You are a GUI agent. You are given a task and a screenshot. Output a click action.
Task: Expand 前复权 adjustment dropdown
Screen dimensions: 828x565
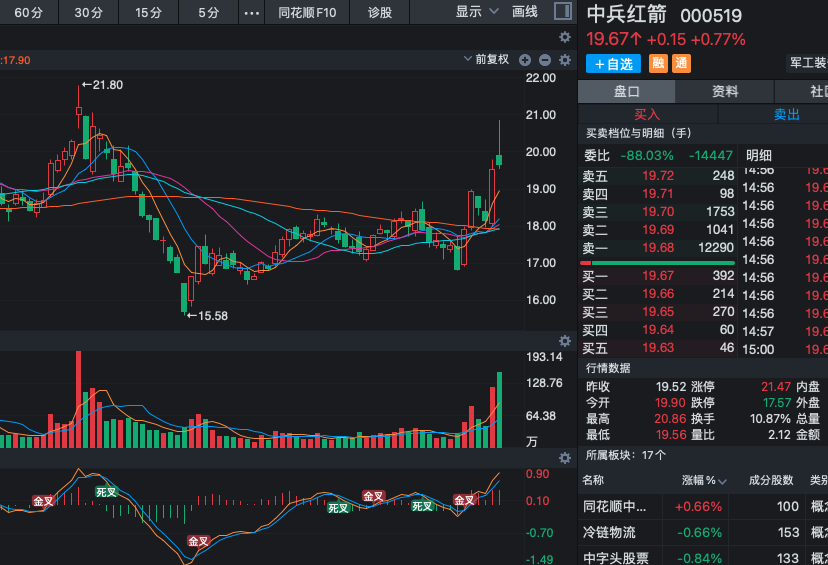(486, 59)
